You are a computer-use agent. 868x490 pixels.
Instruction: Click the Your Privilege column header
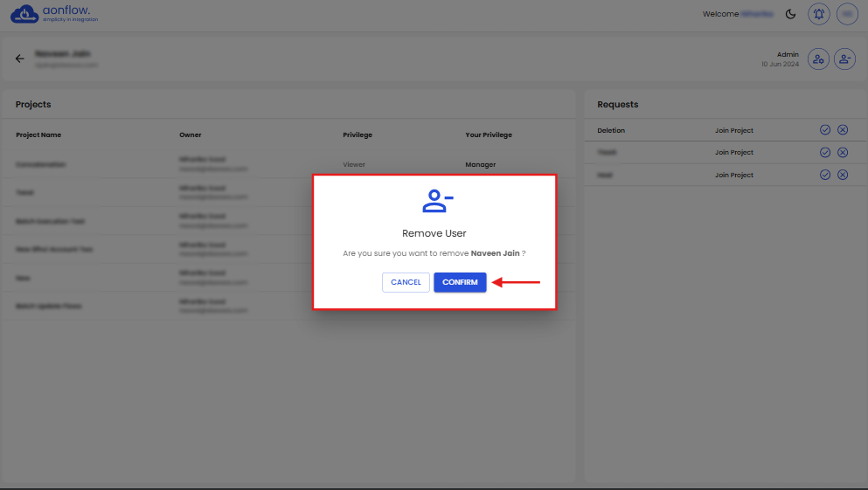(489, 135)
